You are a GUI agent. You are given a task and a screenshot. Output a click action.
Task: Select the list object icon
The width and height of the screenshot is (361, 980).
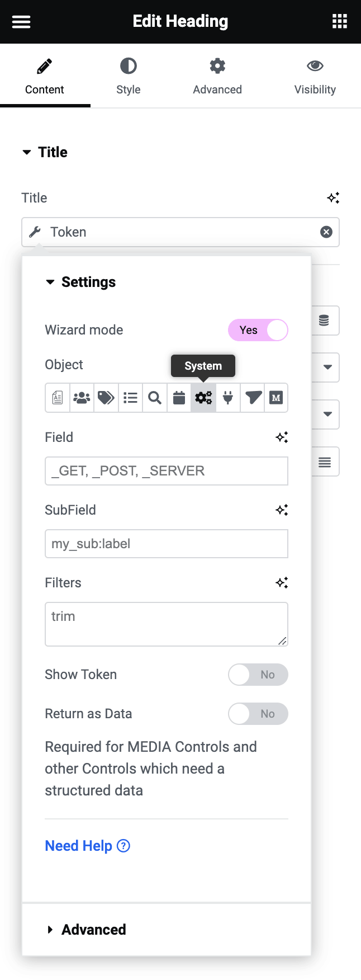pyautogui.click(x=131, y=398)
